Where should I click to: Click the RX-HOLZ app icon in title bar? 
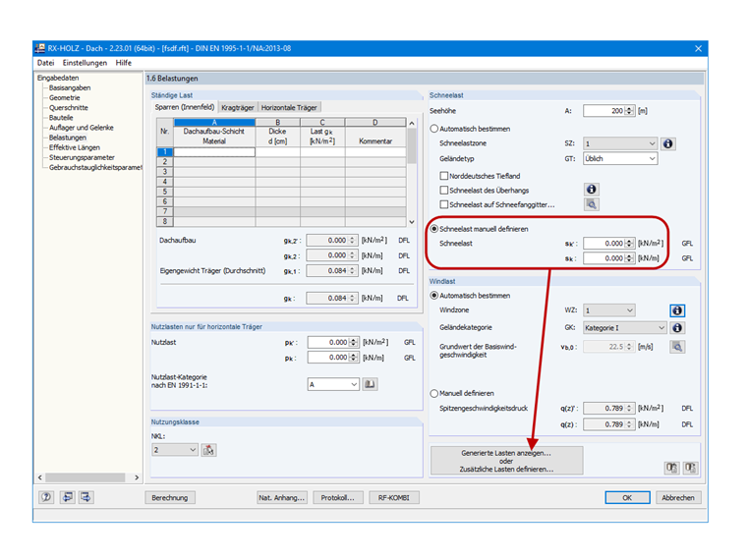pos(40,48)
